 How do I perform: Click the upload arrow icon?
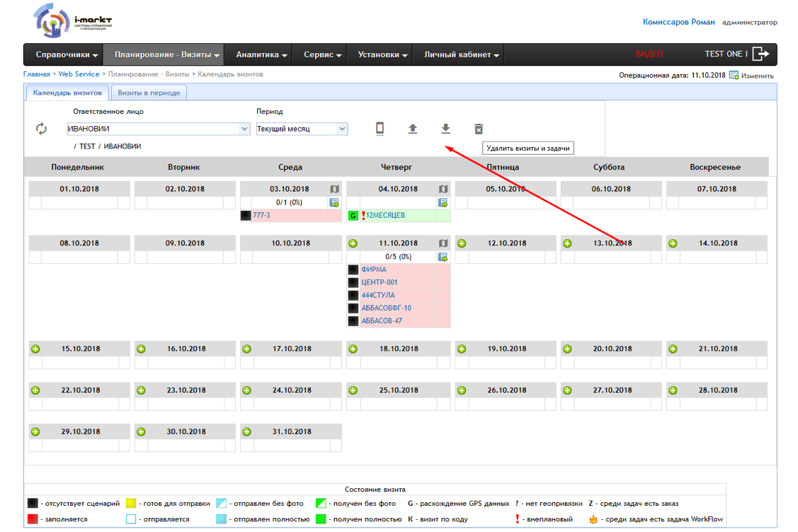click(x=413, y=129)
